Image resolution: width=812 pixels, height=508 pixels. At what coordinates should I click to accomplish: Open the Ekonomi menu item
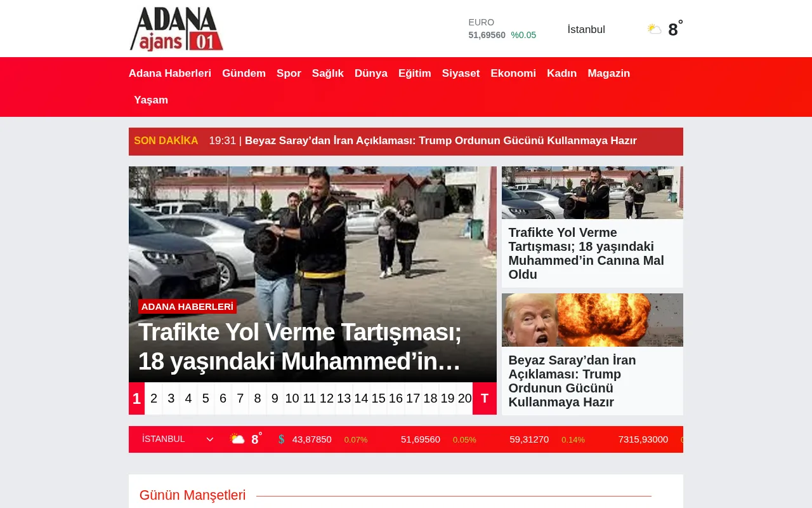(x=513, y=73)
